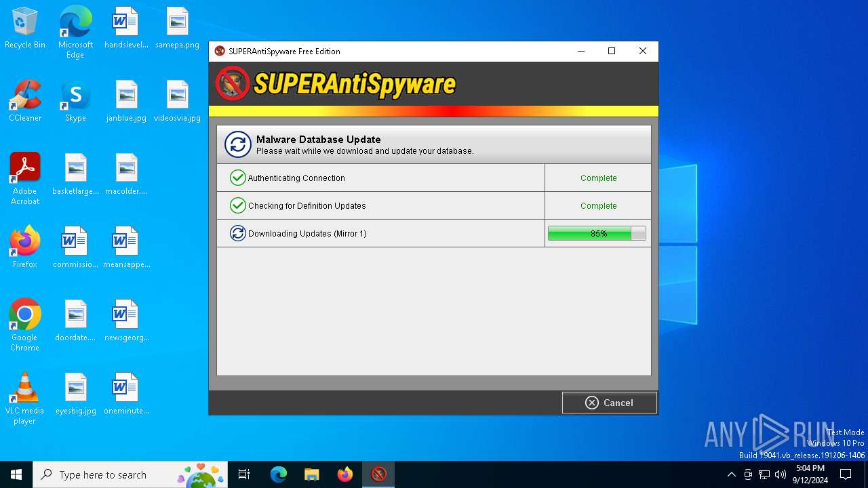868x488 pixels.
Task: Select the oneminute Word document icon
Action: 126,394
